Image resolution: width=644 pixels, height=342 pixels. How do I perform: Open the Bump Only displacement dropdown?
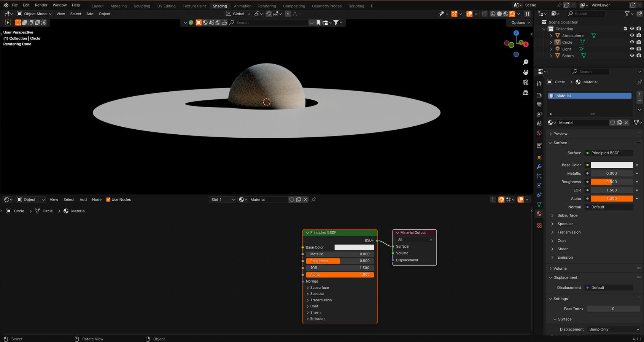click(614, 329)
